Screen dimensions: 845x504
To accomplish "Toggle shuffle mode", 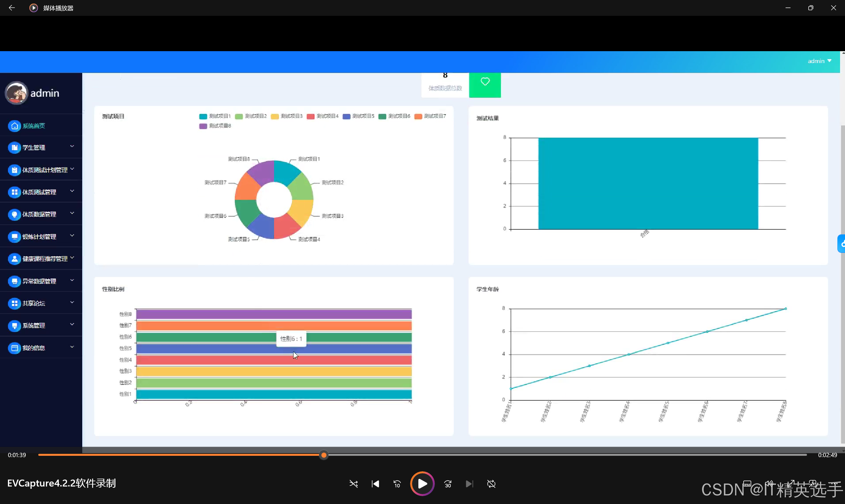I will 354,484.
